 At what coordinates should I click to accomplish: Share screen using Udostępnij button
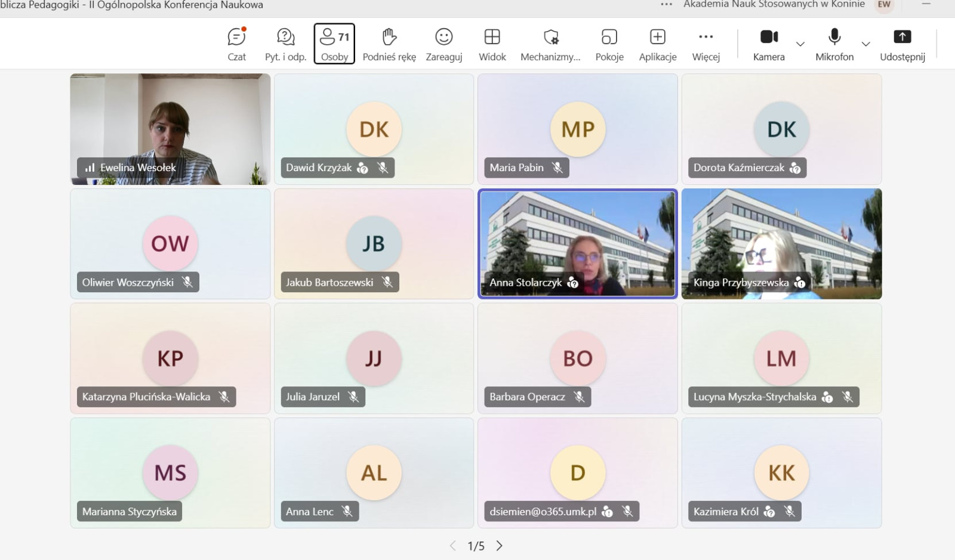(x=902, y=44)
